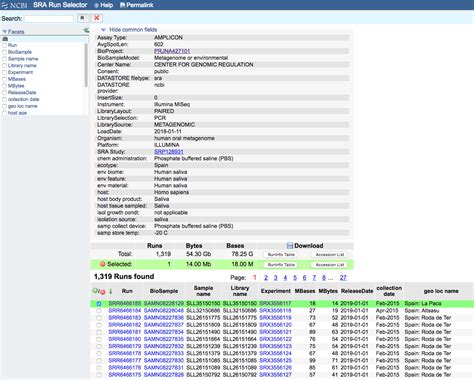Download RunInfo Table for Selected runs
The width and height of the screenshot is (474, 380).
281,265
